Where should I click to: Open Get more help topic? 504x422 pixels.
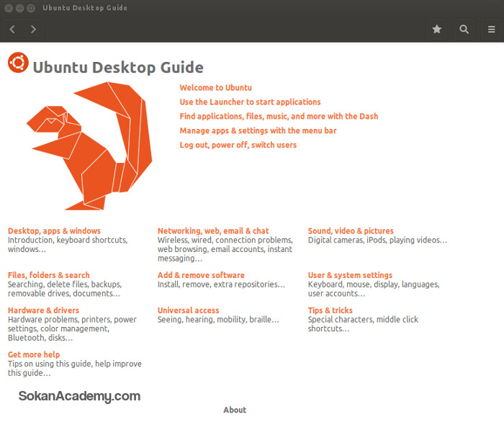click(34, 355)
